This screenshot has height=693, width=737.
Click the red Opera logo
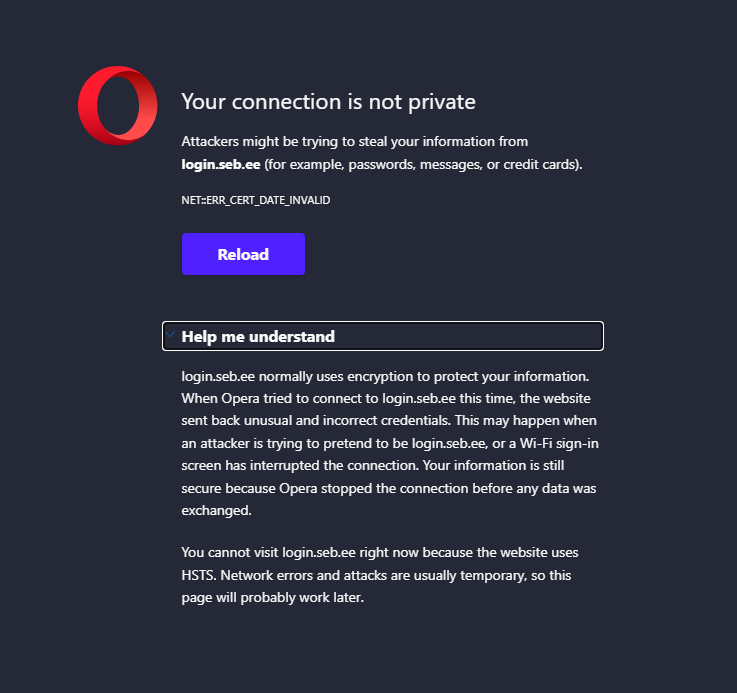pyautogui.click(x=118, y=105)
